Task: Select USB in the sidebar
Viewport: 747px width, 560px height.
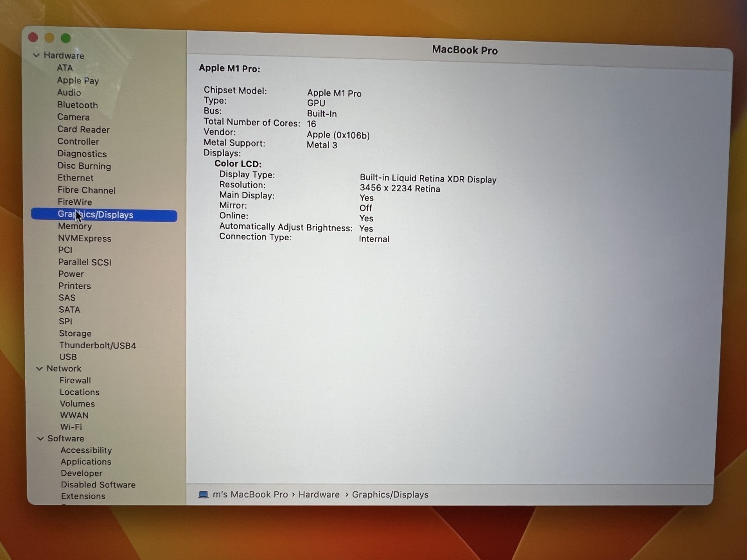Action: 68,357
